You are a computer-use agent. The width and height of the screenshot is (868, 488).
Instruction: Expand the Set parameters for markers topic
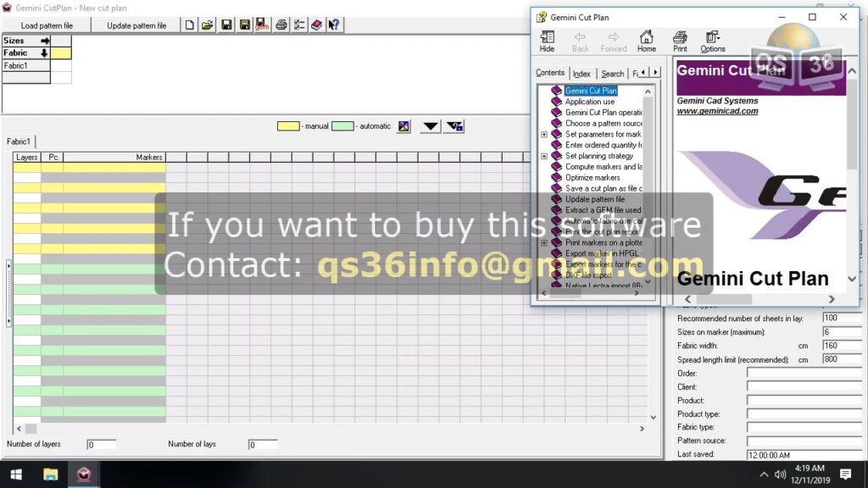[x=544, y=134]
